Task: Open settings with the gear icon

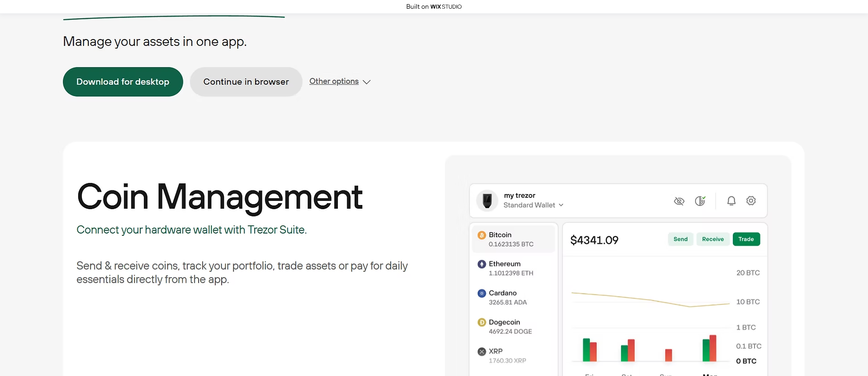Action: (751, 200)
